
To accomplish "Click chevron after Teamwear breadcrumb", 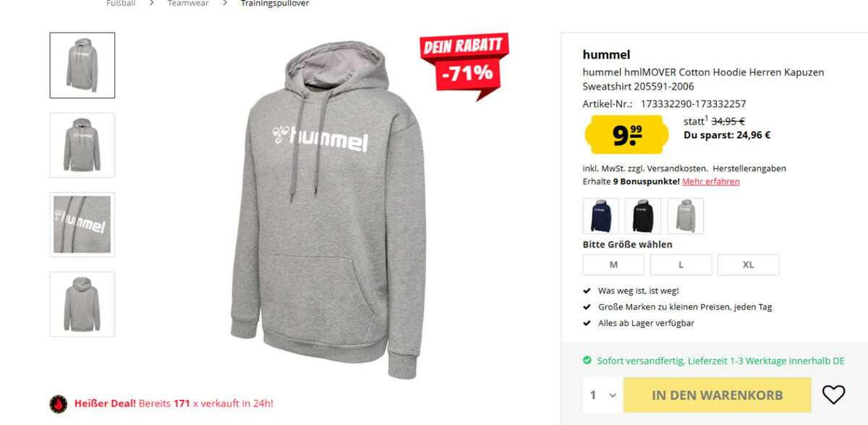I will pyautogui.click(x=225, y=4).
